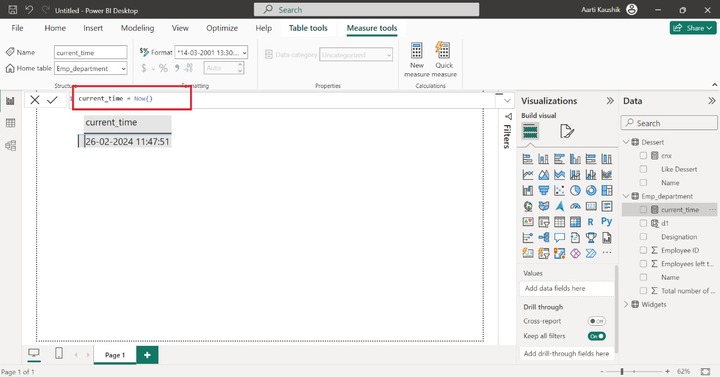The image size is (720, 377).
Task: Select the R script visual
Action: point(591,222)
